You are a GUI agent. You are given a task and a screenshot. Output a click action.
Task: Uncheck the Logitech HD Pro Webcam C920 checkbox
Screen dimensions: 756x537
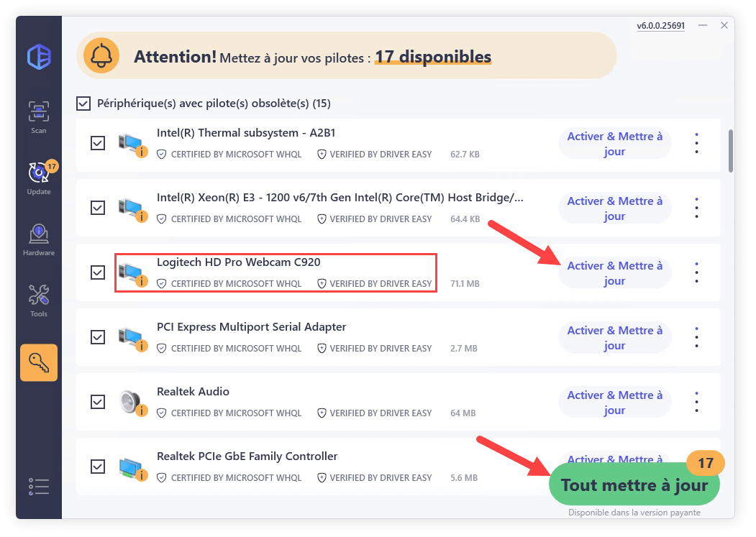[98, 272]
